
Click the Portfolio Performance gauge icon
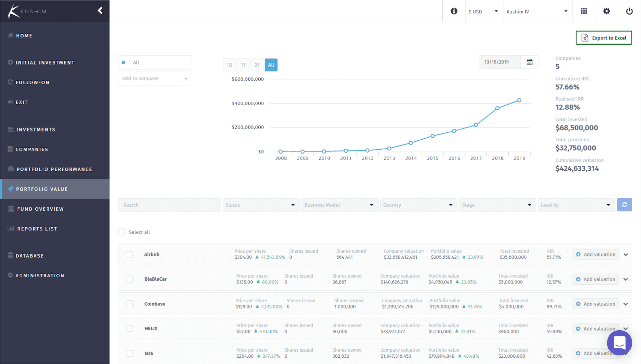click(11, 169)
